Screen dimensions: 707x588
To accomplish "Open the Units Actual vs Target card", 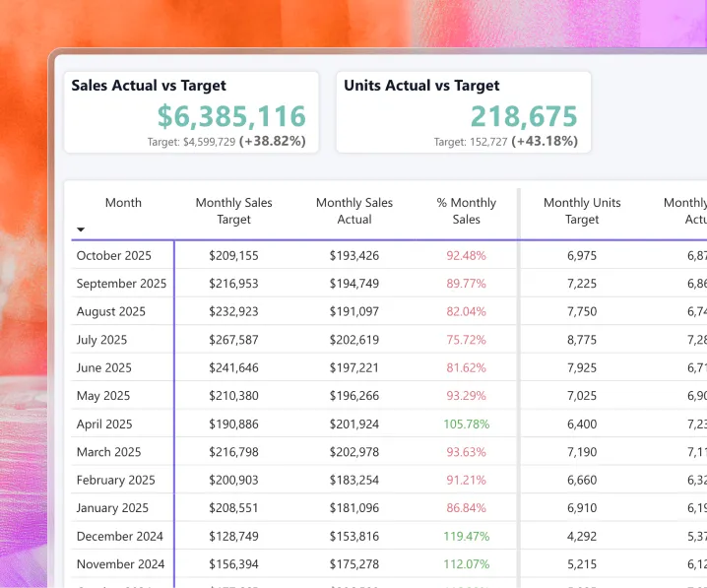I will coord(464,112).
